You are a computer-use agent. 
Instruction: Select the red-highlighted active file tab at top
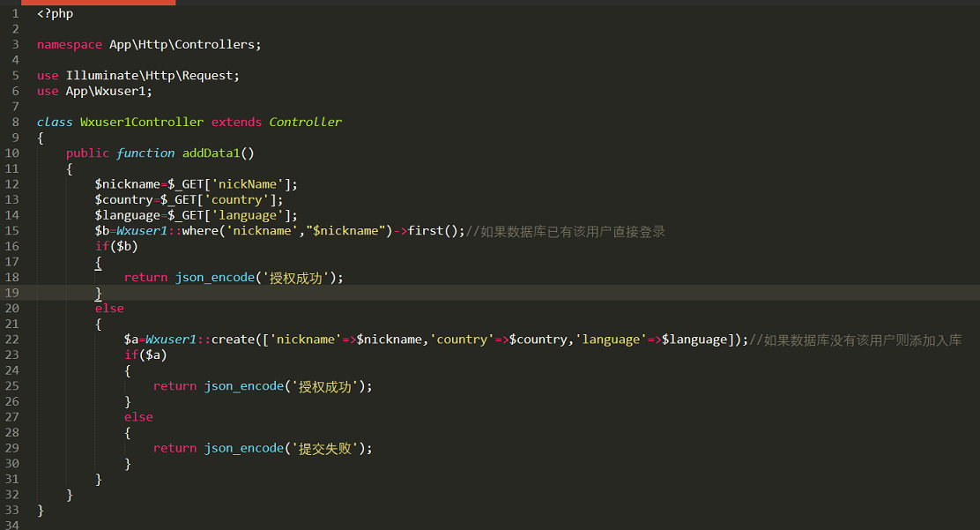click(x=99, y=3)
